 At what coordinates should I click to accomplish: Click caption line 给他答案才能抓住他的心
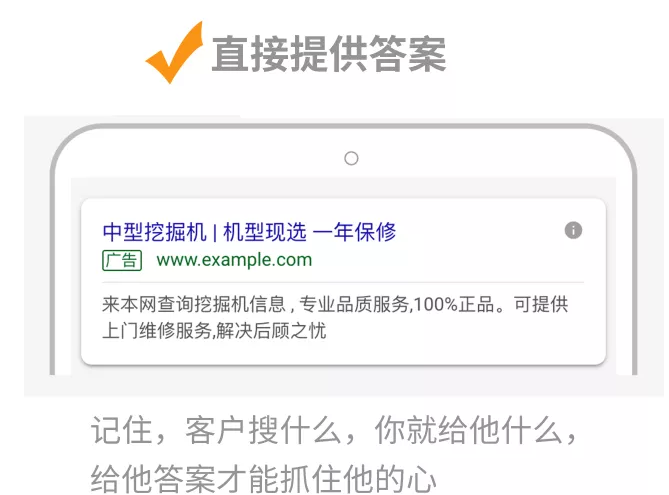tap(263, 478)
